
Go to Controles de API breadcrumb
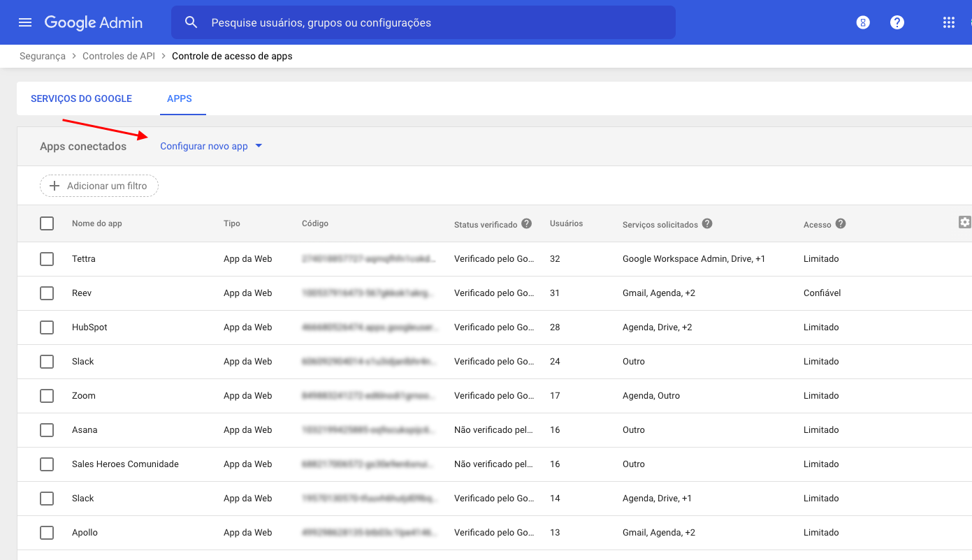tap(119, 56)
